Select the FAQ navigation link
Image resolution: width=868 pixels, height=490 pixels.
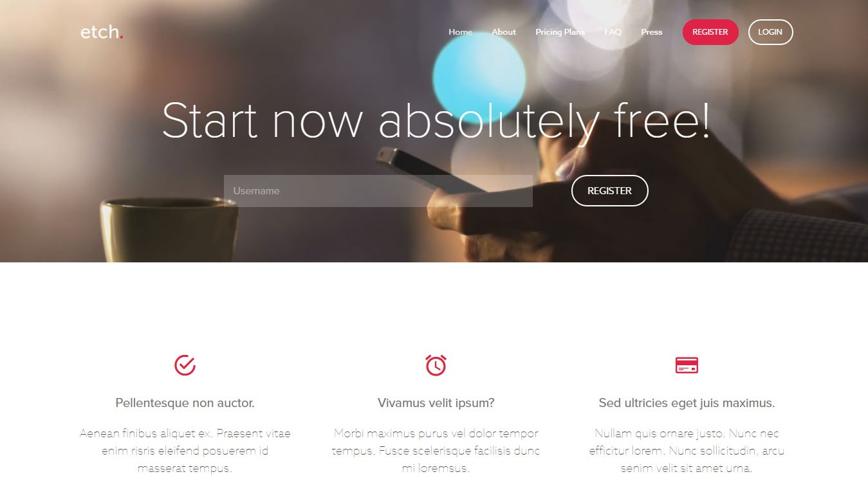[x=613, y=32]
